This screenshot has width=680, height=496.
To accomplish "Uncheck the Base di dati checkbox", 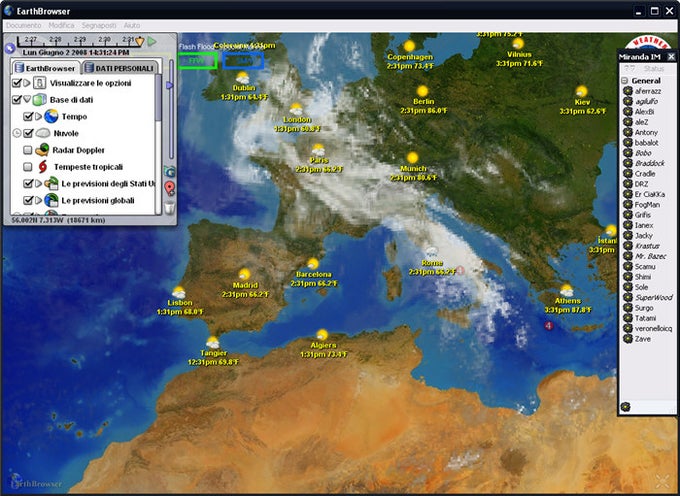I will [x=16, y=100].
